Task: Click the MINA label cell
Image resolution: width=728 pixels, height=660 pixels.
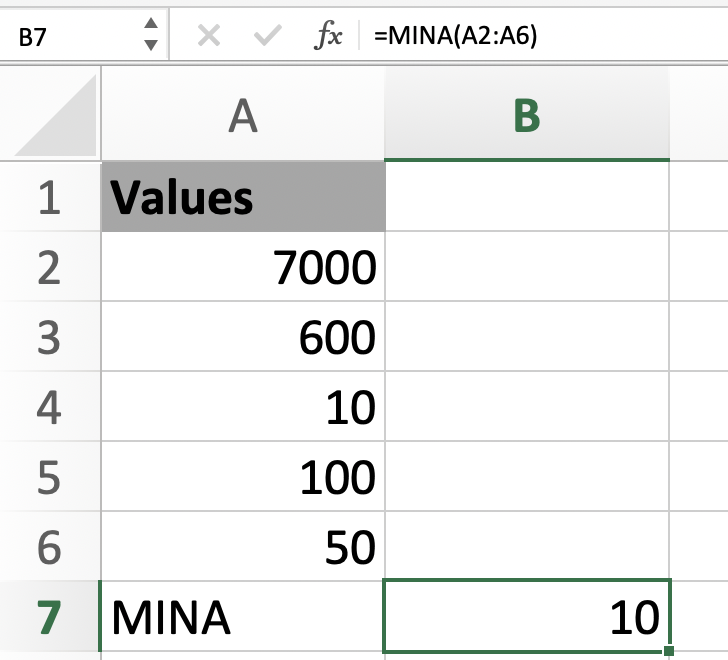Action: (242, 616)
